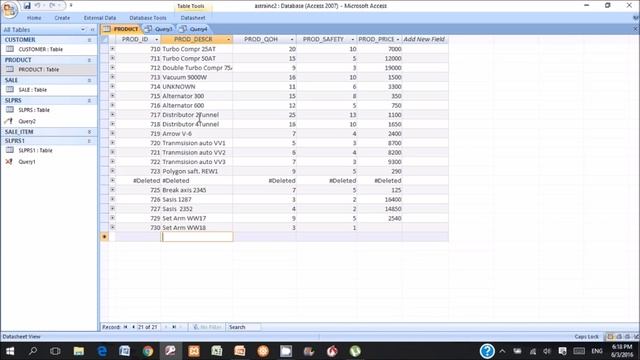Open SLPRS : Table in navigation pane
The height and width of the screenshot is (360, 640).
(x=34, y=110)
